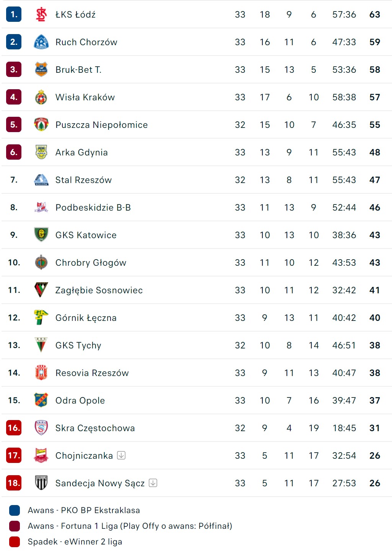Click the Odra Opole club crest
Screen dimensions: 392x551
click(x=41, y=400)
